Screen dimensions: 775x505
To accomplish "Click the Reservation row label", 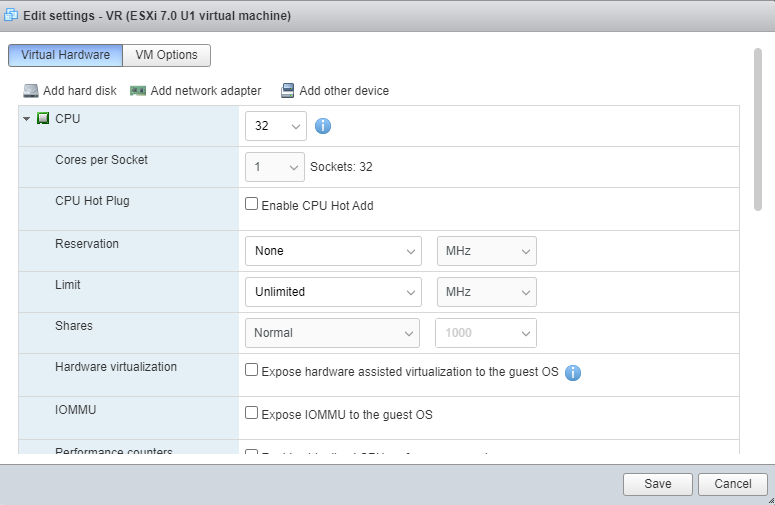I will (x=87, y=244).
